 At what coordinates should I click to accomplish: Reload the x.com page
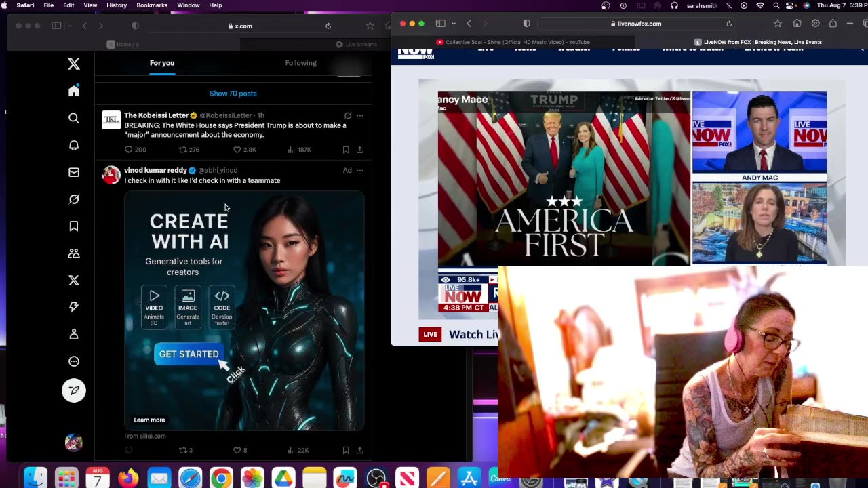point(328,26)
